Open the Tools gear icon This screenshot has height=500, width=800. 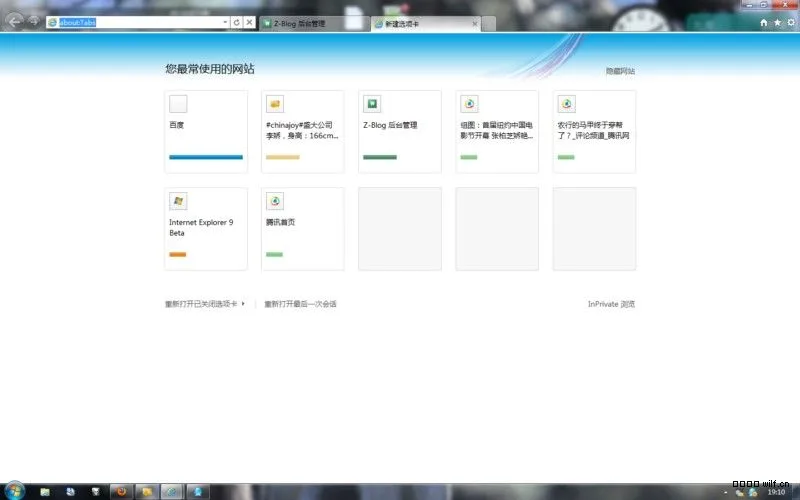[x=791, y=22]
